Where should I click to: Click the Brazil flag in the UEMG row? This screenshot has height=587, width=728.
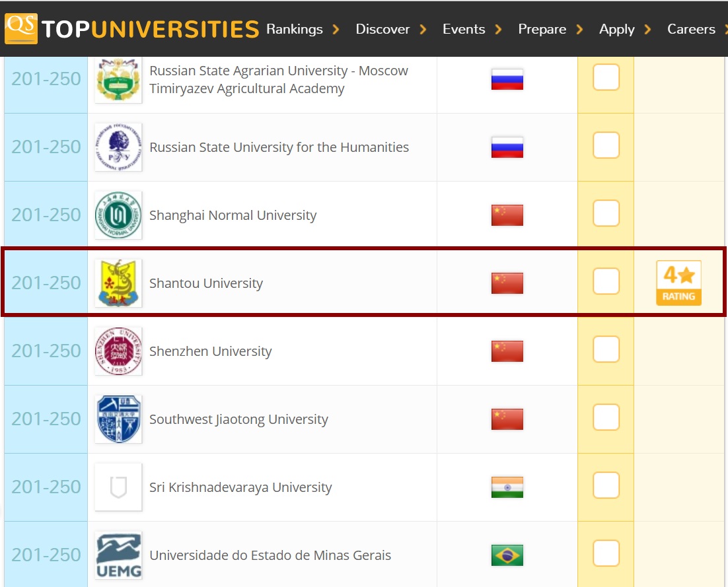point(507,555)
